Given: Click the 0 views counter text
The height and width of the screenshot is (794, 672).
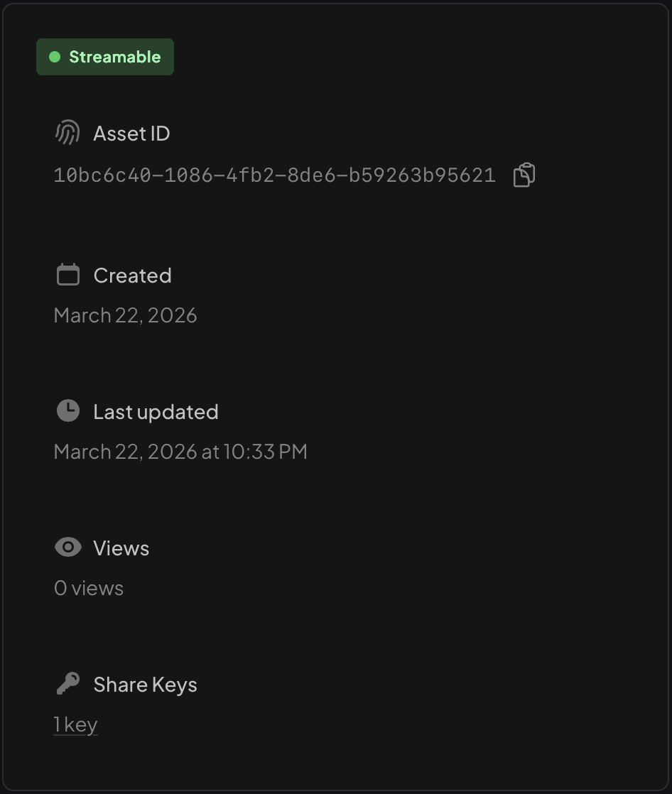Looking at the screenshot, I should click(88, 587).
